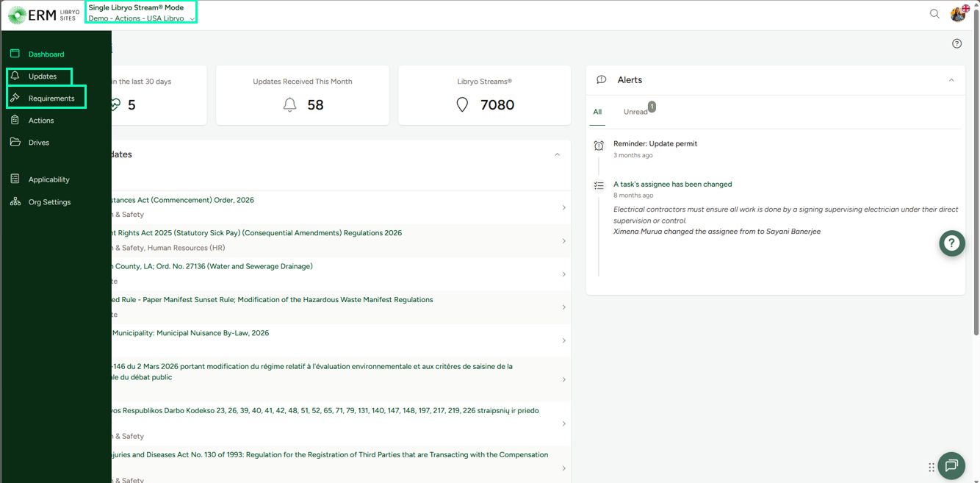Click the Drives folder icon
Screen dimensions: 980x483
pos(15,142)
